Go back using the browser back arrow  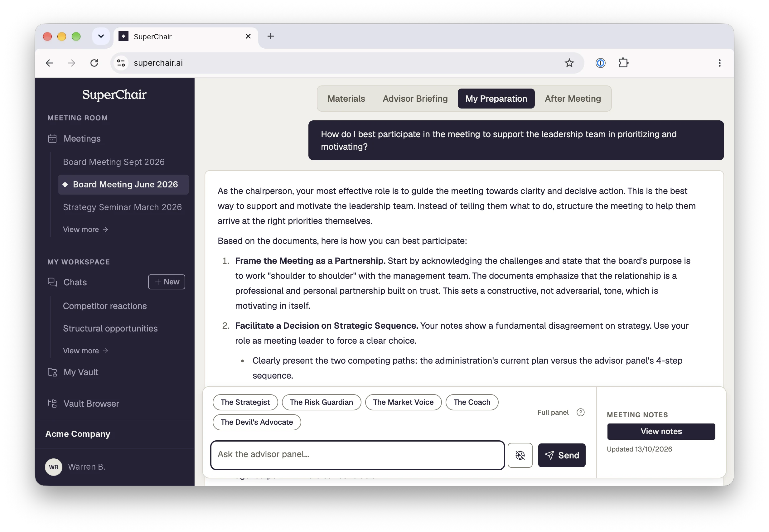(x=49, y=63)
